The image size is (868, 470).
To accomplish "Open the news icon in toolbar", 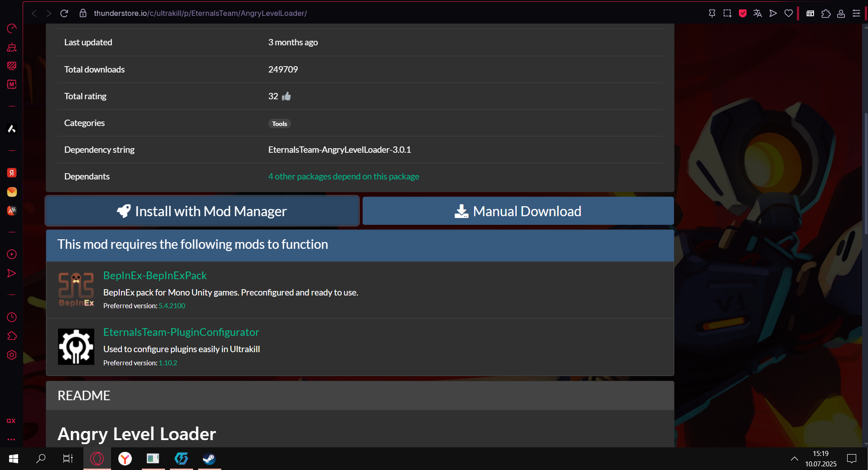I will [810, 14].
